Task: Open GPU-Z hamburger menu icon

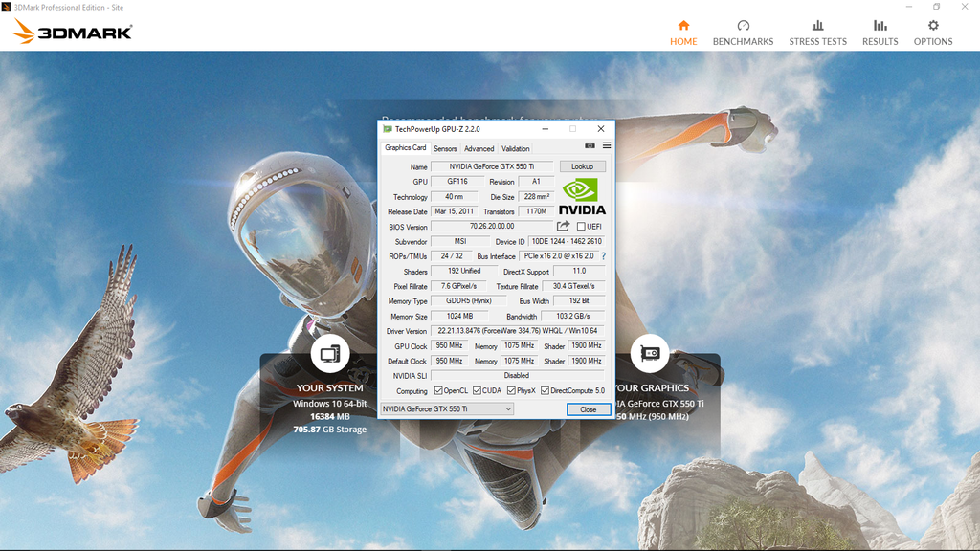Action: click(607, 145)
